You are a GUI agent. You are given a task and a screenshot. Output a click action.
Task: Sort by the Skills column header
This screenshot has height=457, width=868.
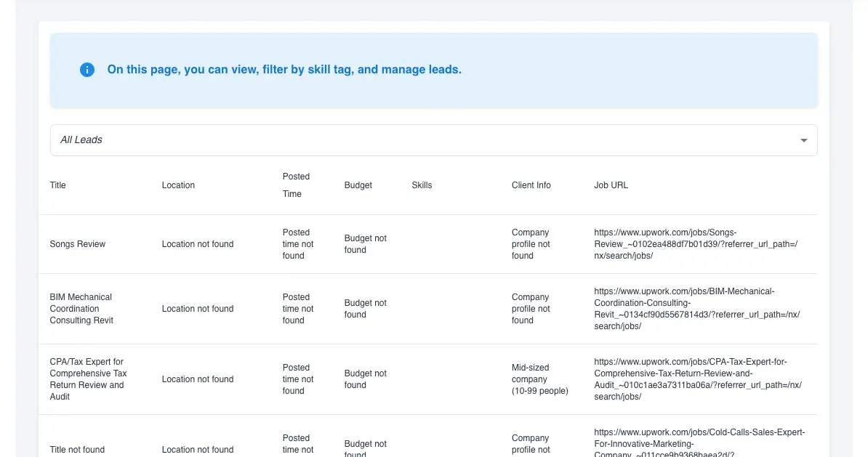(x=422, y=185)
